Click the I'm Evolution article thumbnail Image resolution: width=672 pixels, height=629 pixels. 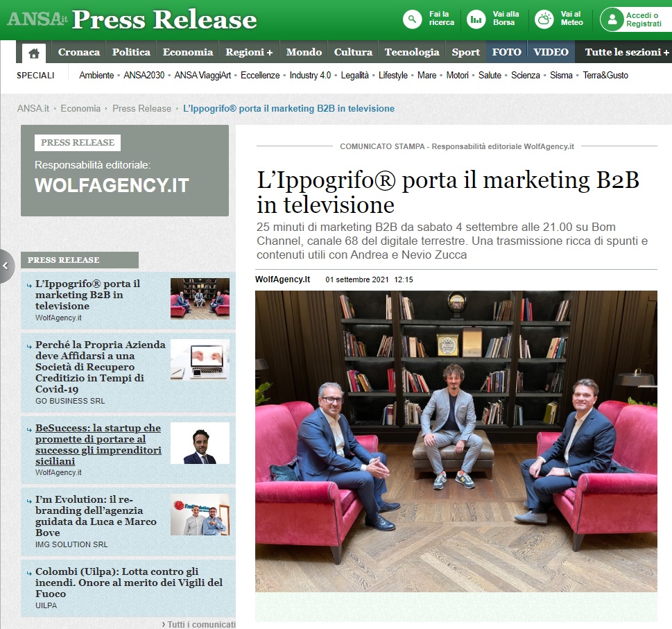tap(200, 515)
